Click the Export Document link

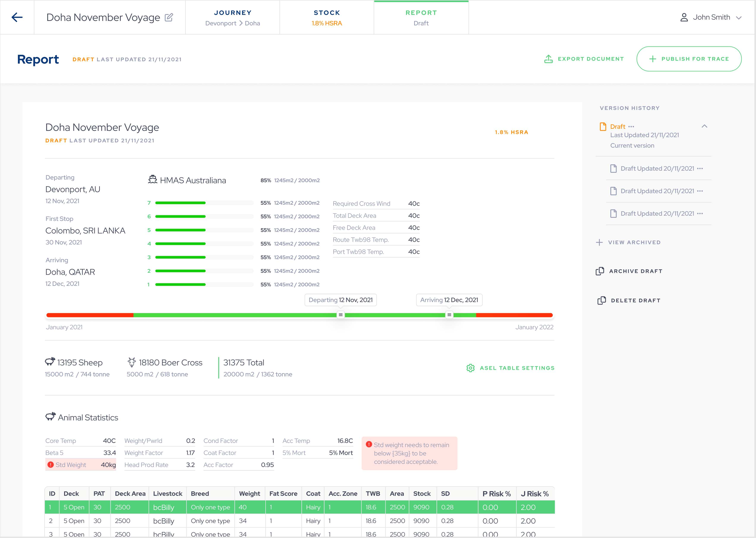(x=591, y=59)
